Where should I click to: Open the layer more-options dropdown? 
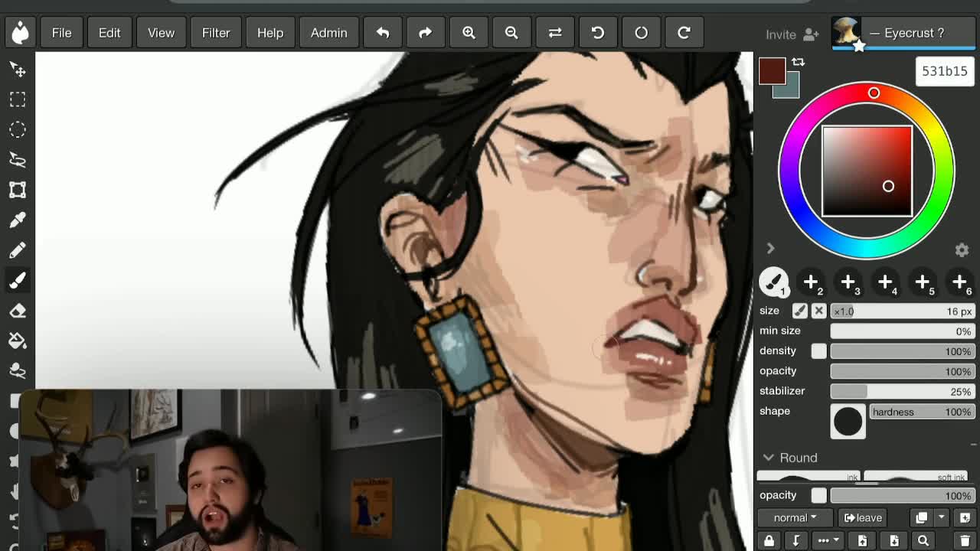click(828, 541)
